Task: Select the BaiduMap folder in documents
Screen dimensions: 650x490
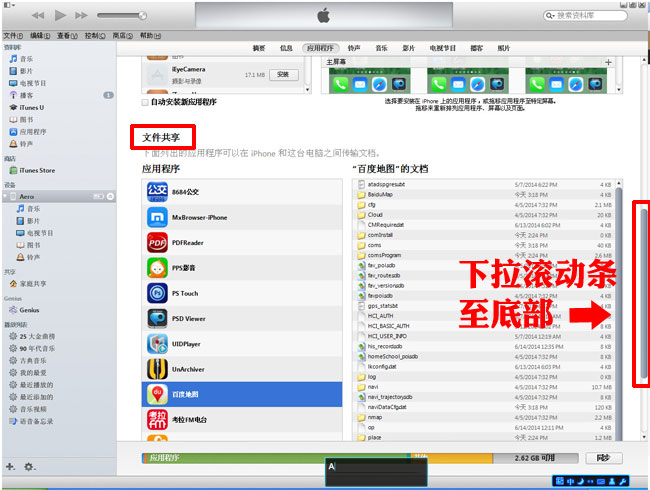Action: tap(484, 194)
